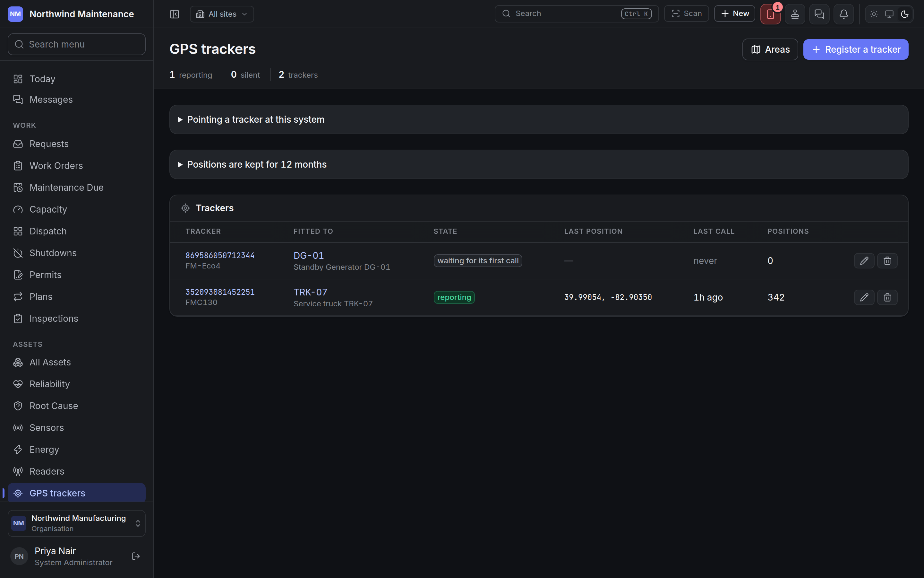
Task: Open the TRK-07 asset link
Action: pyautogui.click(x=310, y=292)
